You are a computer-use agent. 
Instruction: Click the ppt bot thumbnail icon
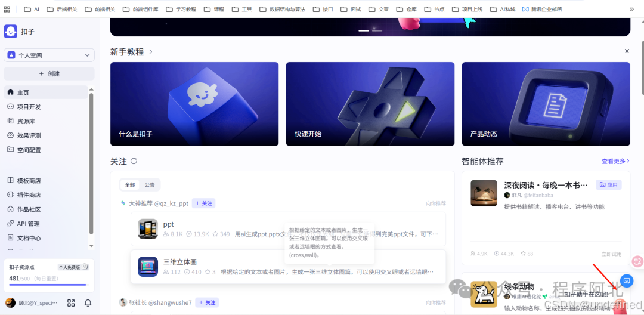[x=148, y=229]
